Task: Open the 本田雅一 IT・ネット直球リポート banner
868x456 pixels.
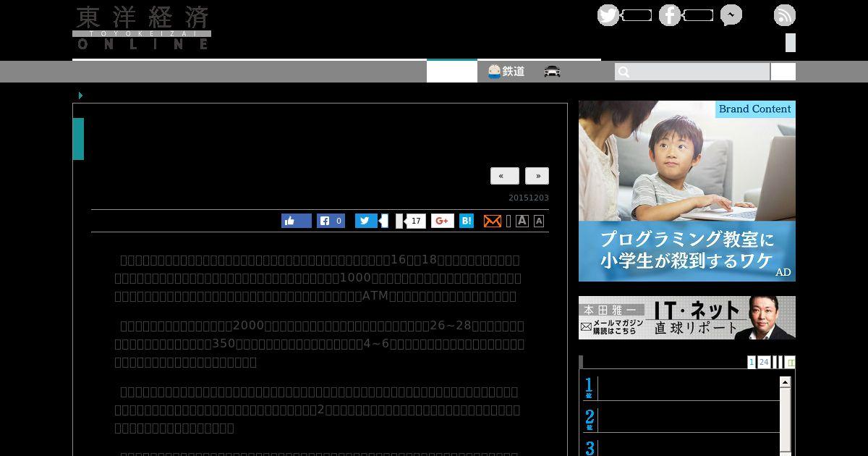Action: click(x=687, y=318)
